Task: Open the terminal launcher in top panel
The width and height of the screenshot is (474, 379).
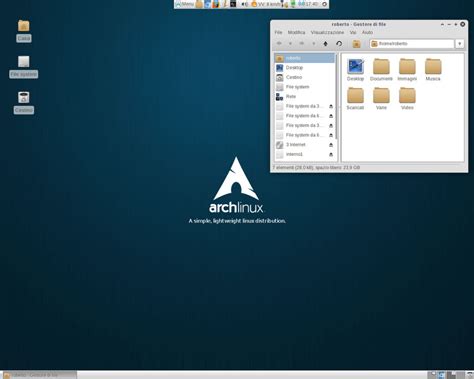Action: [x=233, y=4]
